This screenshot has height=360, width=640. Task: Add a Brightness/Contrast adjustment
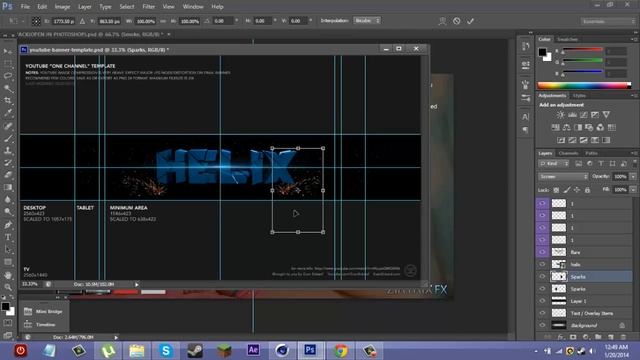561,115
